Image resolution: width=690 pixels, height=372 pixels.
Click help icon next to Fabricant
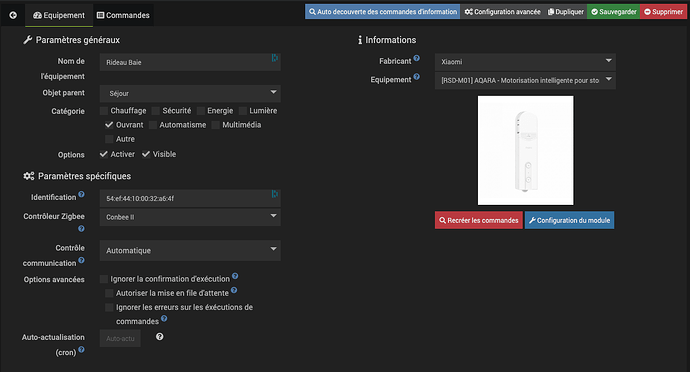point(417,58)
